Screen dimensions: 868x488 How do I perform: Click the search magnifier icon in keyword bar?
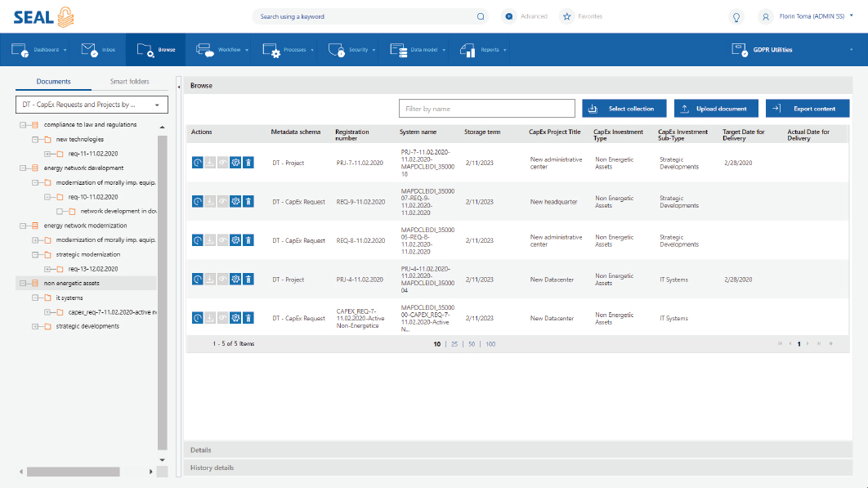coord(481,16)
